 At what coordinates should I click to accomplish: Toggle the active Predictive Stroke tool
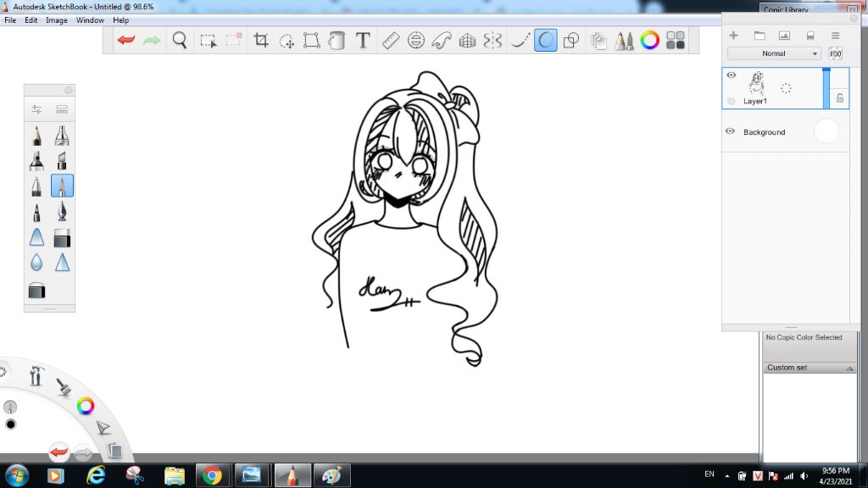tap(545, 40)
